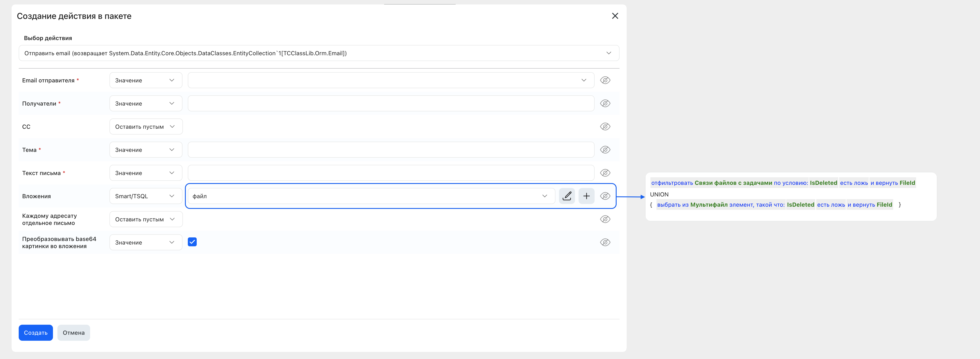Open the Email отправителя value combo box
The image size is (980, 359).
(391, 80)
